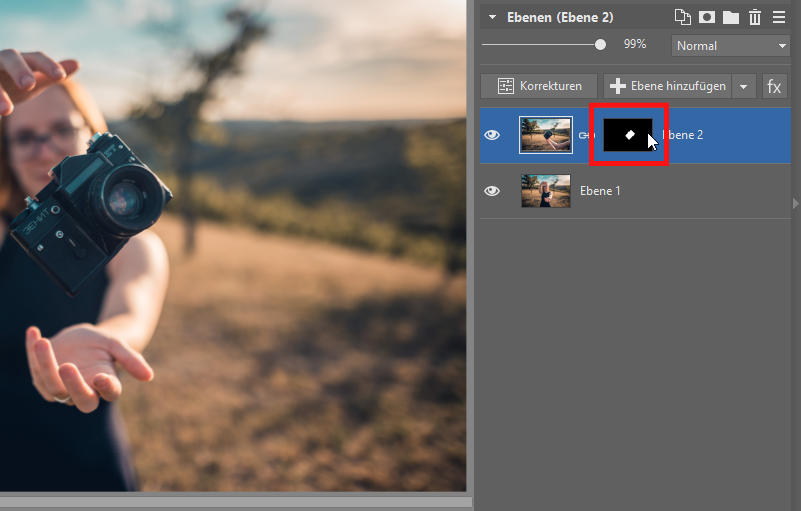801x511 pixels.
Task: Click the Korrekturen button
Action: [x=539, y=86]
